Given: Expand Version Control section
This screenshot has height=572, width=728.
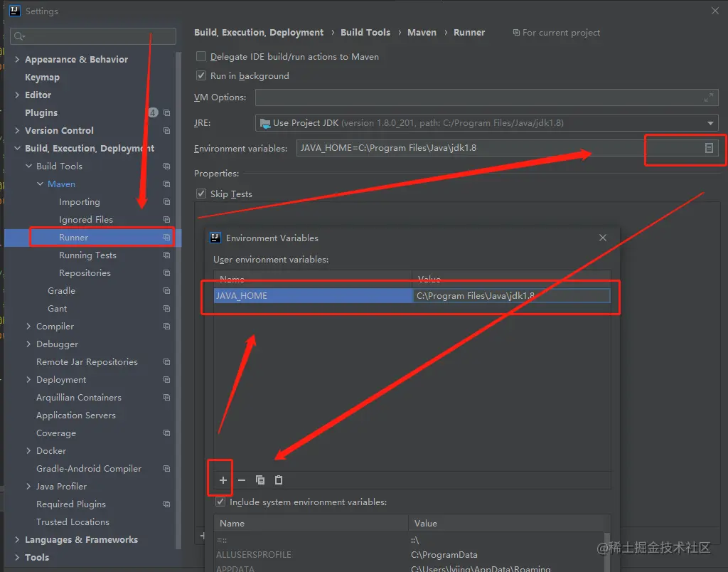Looking at the screenshot, I should point(17,131).
